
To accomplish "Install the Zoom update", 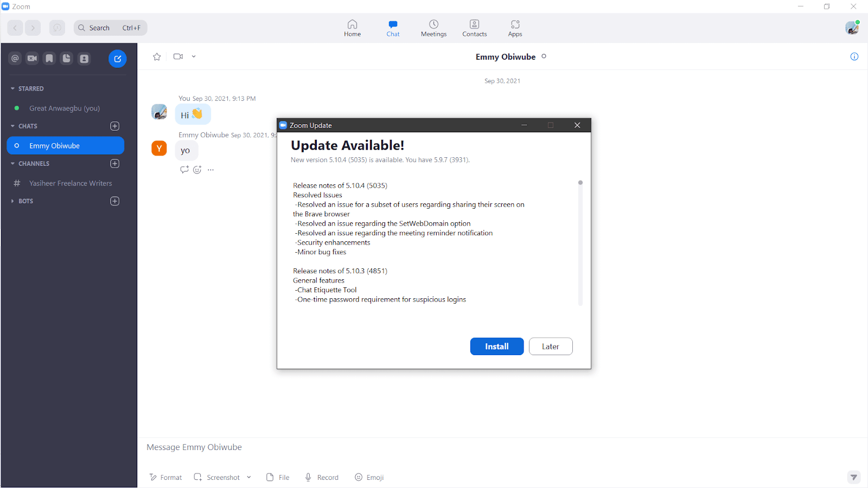I will pos(497,346).
